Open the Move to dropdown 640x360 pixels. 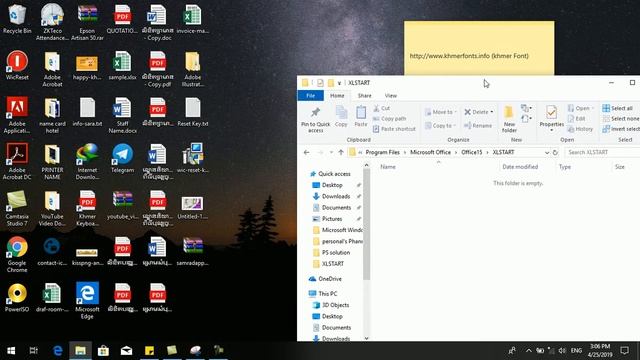coord(440,112)
